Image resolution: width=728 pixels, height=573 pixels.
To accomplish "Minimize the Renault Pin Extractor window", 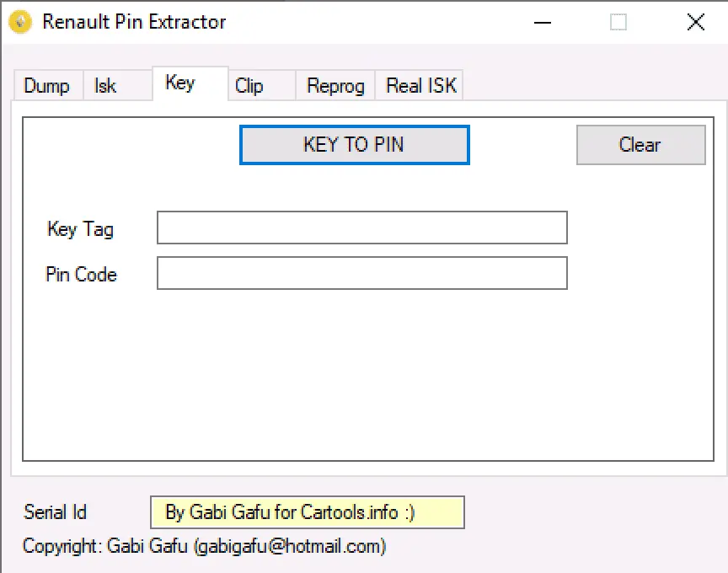I will [543, 22].
